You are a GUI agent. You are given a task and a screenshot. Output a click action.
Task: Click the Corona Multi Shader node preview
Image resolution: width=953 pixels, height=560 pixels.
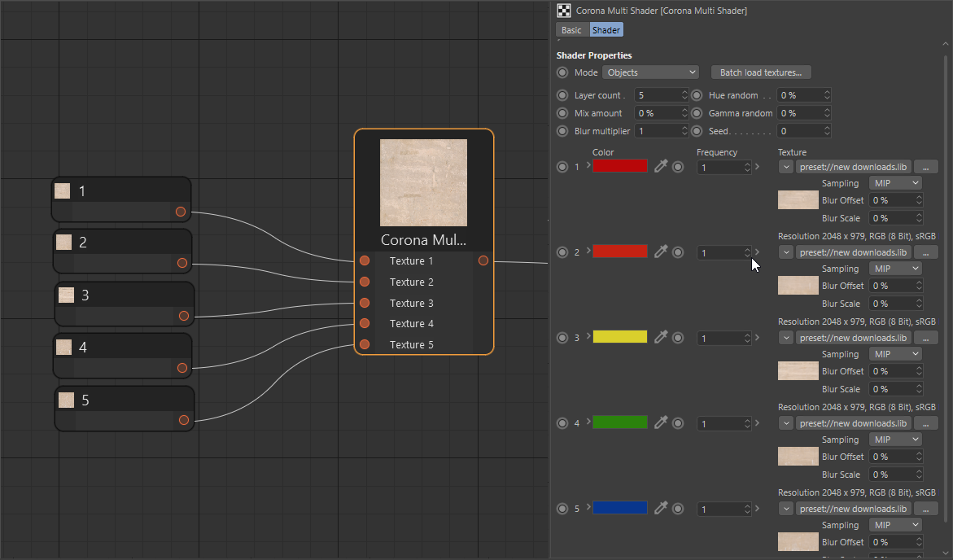click(x=424, y=182)
